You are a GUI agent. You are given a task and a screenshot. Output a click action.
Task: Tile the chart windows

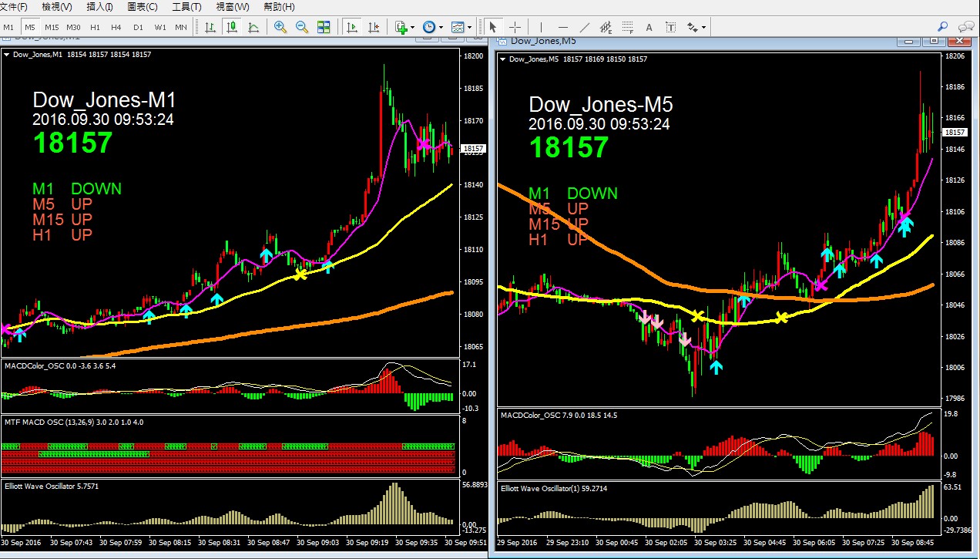click(324, 27)
